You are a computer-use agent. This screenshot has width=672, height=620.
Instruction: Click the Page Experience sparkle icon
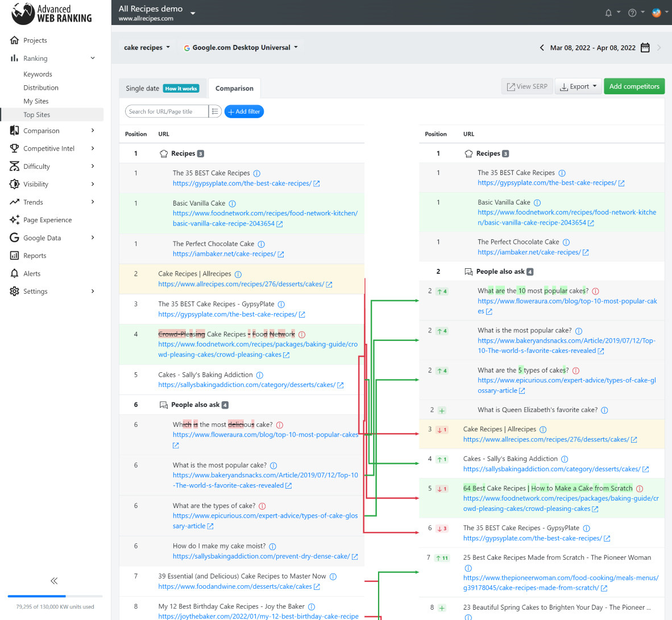pyautogui.click(x=14, y=220)
